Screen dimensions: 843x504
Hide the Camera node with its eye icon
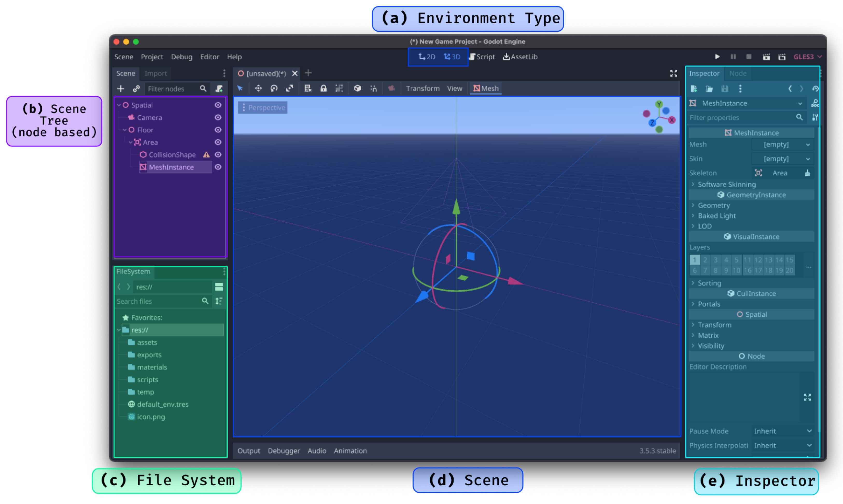click(218, 117)
